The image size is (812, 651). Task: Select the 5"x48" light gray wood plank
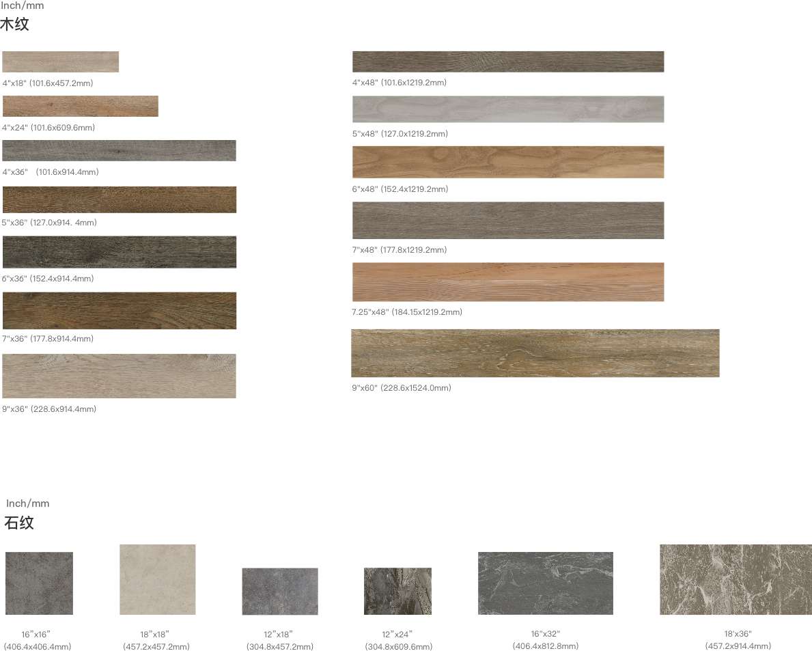[508, 109]
